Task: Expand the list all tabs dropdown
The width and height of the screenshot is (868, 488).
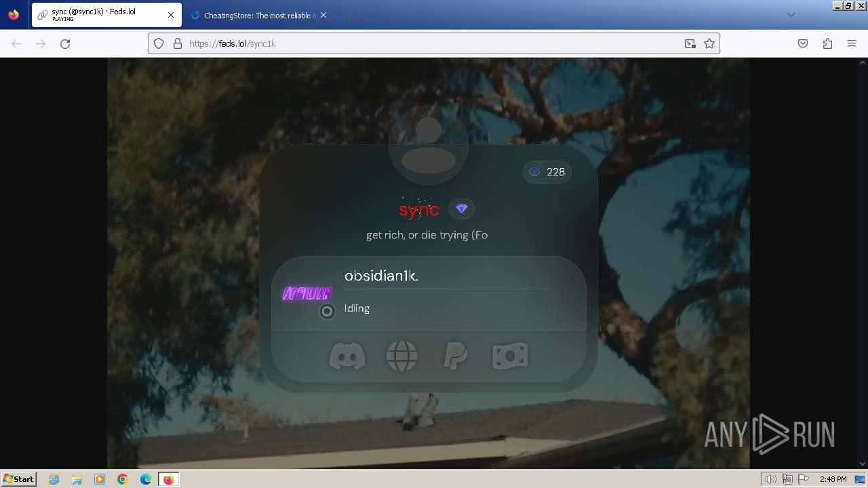Action: tap(791, 15)
